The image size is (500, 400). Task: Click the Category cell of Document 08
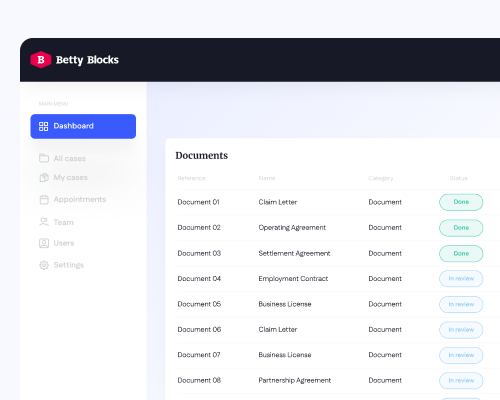[385, 380]
